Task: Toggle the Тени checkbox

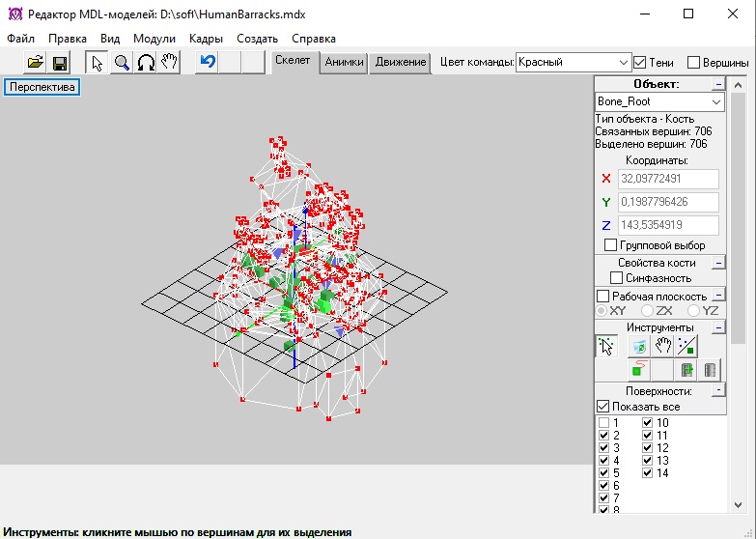Action: [x=639, y=63]
